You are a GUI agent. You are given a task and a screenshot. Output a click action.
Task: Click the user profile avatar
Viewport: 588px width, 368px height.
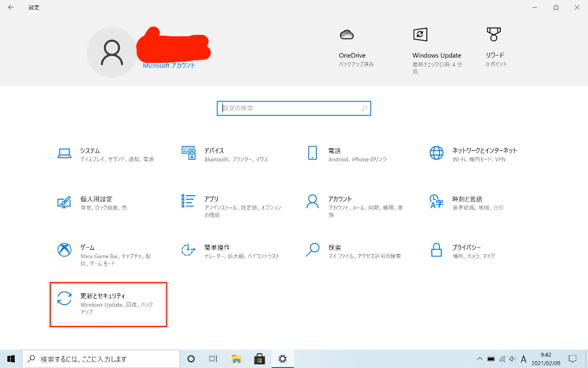coord(111,53)
